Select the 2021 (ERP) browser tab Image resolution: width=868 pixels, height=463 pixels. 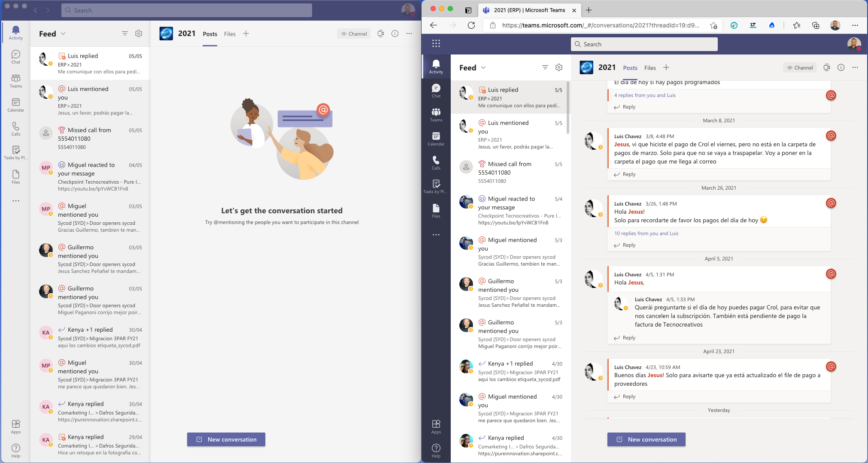529,10
